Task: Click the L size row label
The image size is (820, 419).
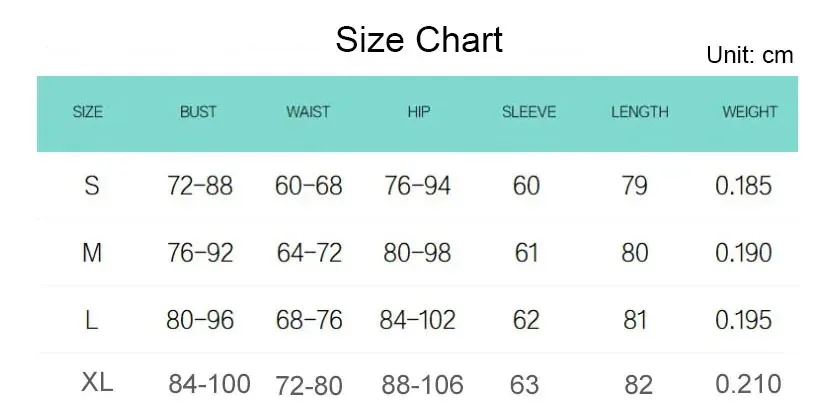Action: coord(92,320)
